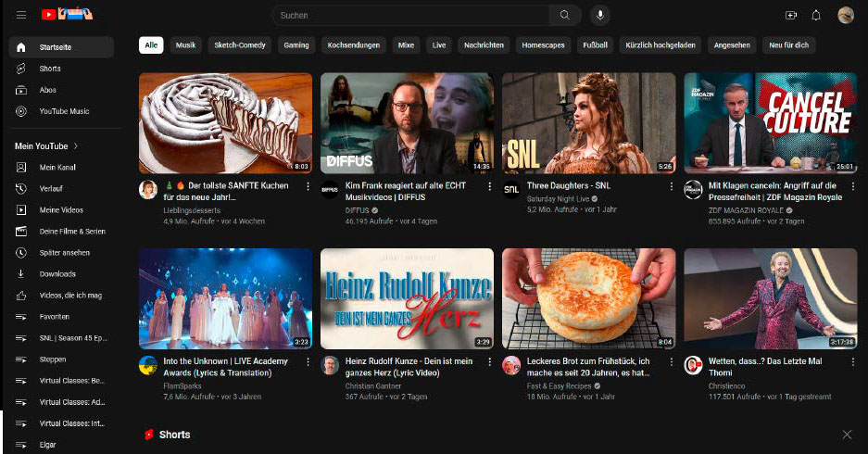Open the Christian Gantner channel avatar

[330, 365]
